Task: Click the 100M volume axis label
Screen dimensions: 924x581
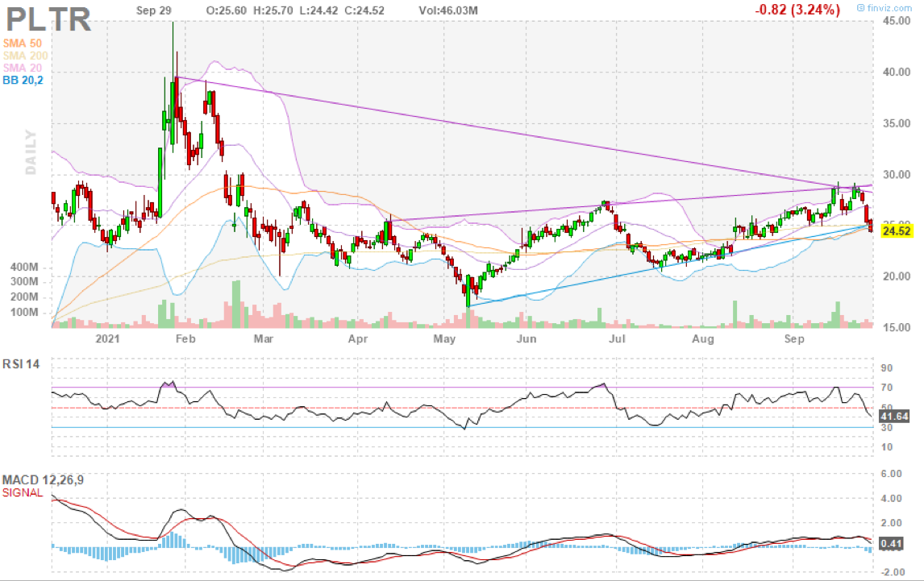Action: click(x=24, y=313)
